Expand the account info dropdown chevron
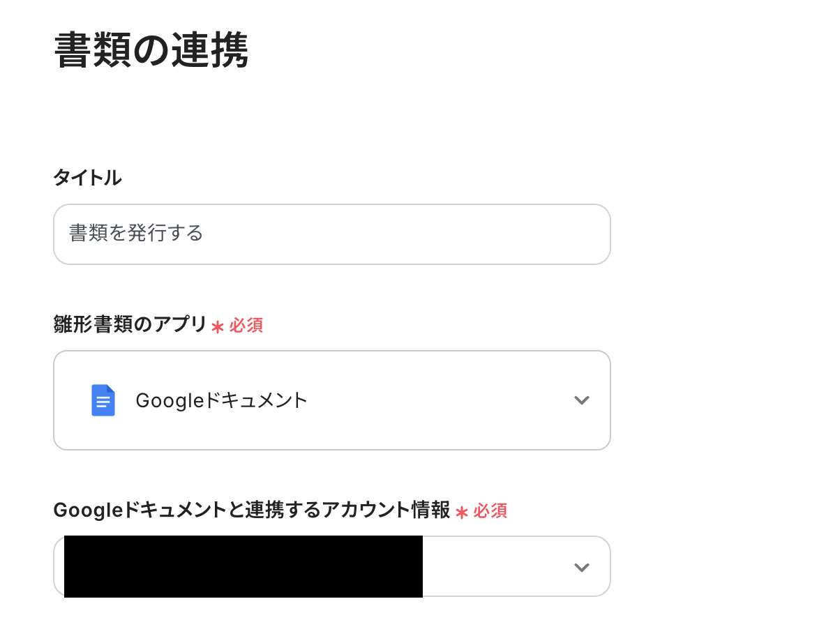The height and width of the screenshot is (629, 840). coord(581,567)
